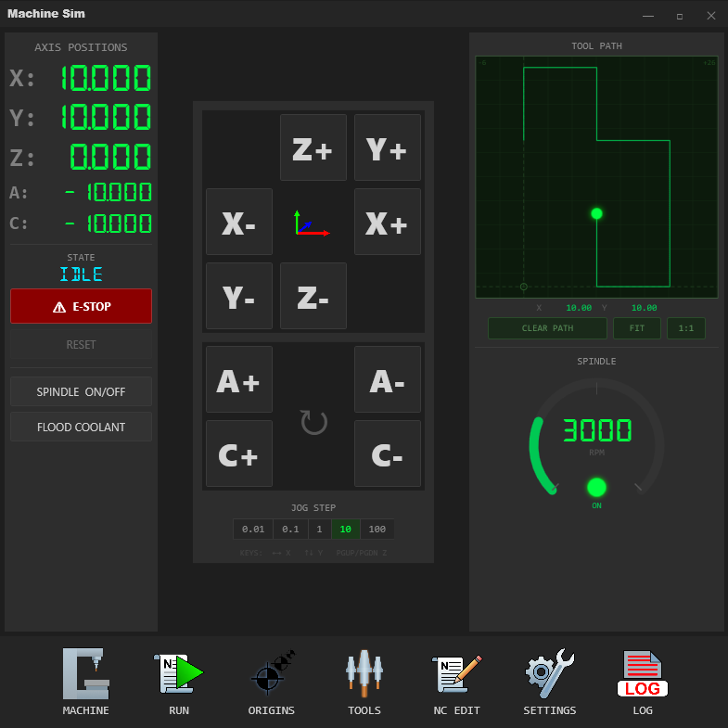
Task: Open the Machine view icon
Action: 86,673
